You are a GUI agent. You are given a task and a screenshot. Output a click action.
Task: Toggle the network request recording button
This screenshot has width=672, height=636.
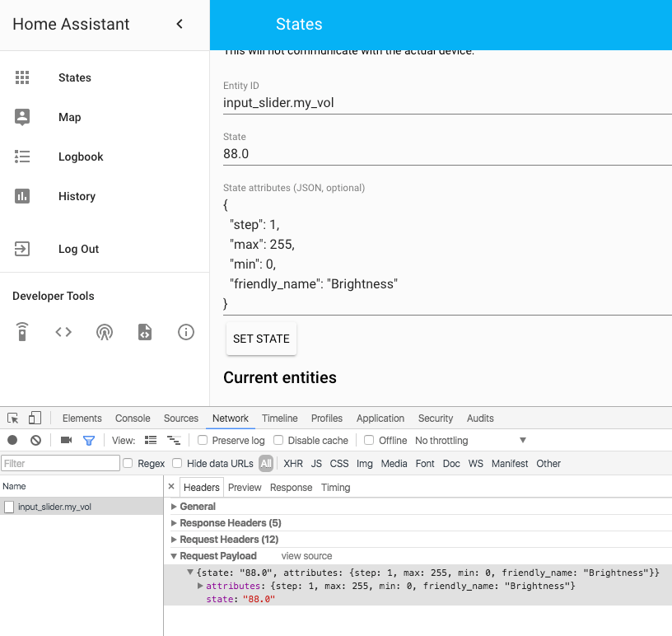[x=12, y=440]
